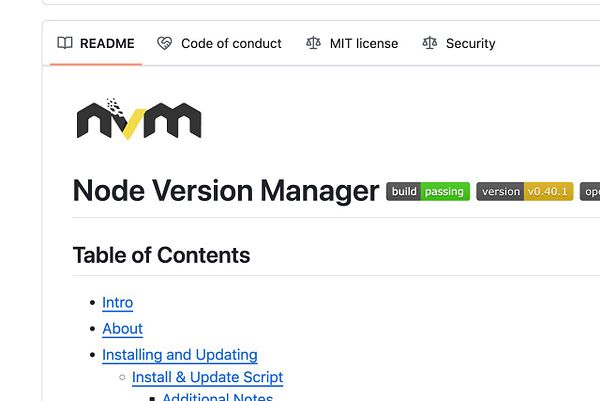This screenshot has height=401, width=600.
Task: Click the Table of Contents heading
Action: (x=161, y=255)
